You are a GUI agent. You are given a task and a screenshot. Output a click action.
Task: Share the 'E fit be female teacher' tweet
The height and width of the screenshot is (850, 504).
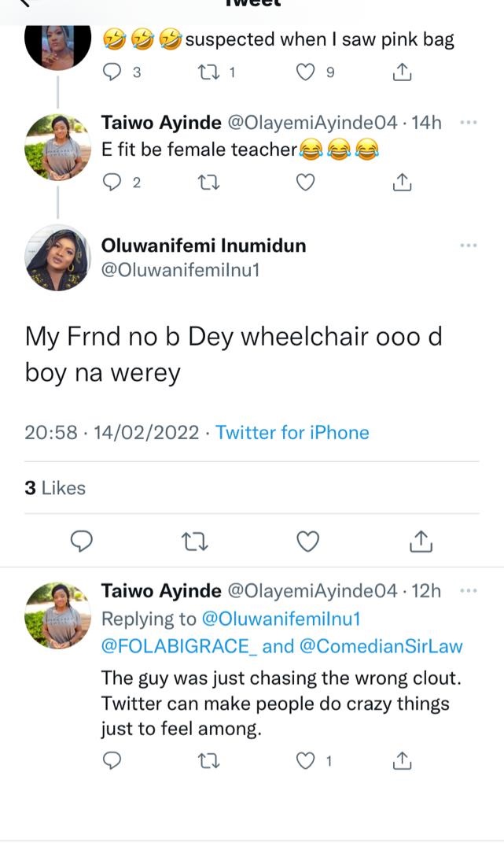coord(401,183)
